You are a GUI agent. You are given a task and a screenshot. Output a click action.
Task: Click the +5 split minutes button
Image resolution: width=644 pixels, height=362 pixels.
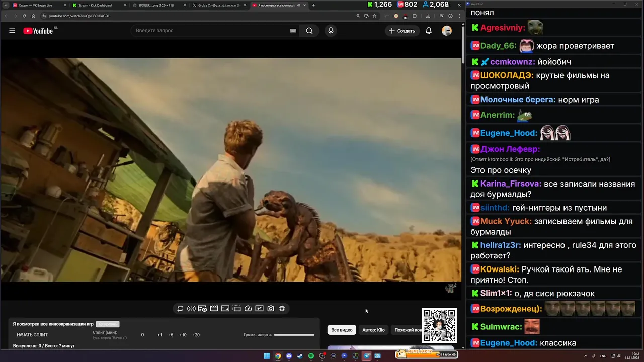(x=171, y=335)
